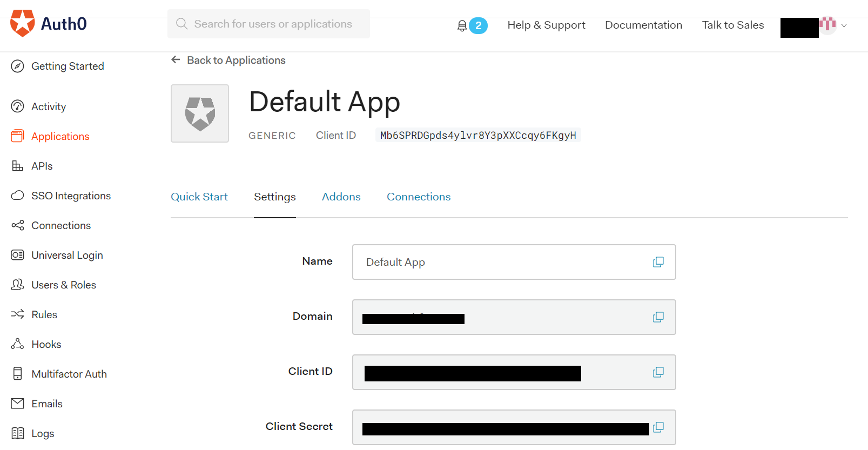
Task: Select the Settings tab
Action: [x=275, y=197]
